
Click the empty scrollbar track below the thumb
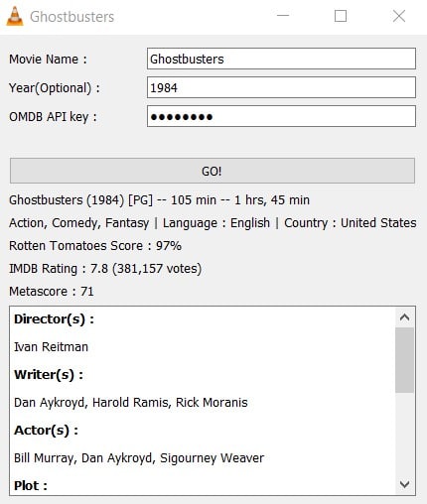[x=404, y=434]
